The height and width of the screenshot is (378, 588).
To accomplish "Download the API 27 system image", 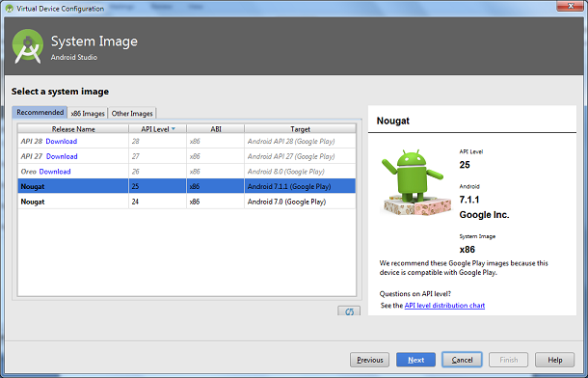I will [62, 156].
